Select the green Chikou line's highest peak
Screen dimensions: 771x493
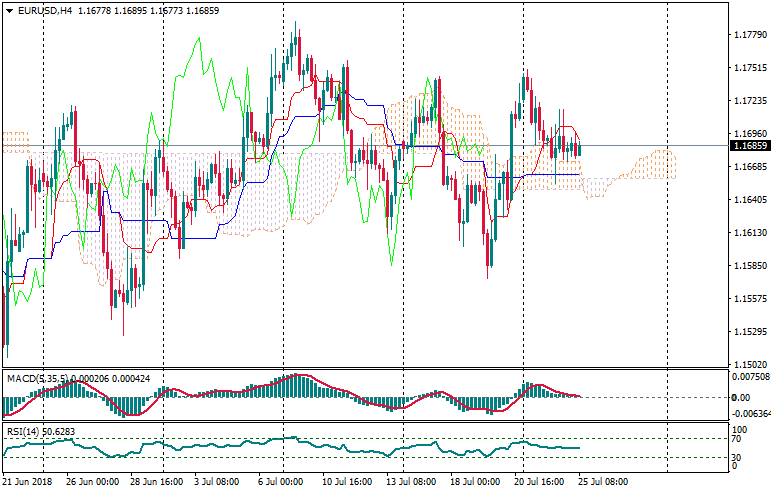198,40
